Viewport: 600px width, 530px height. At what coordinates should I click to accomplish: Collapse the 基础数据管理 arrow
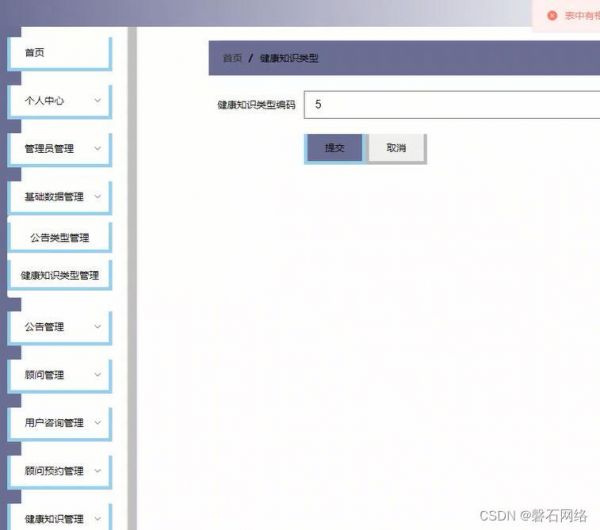point(97,196)
